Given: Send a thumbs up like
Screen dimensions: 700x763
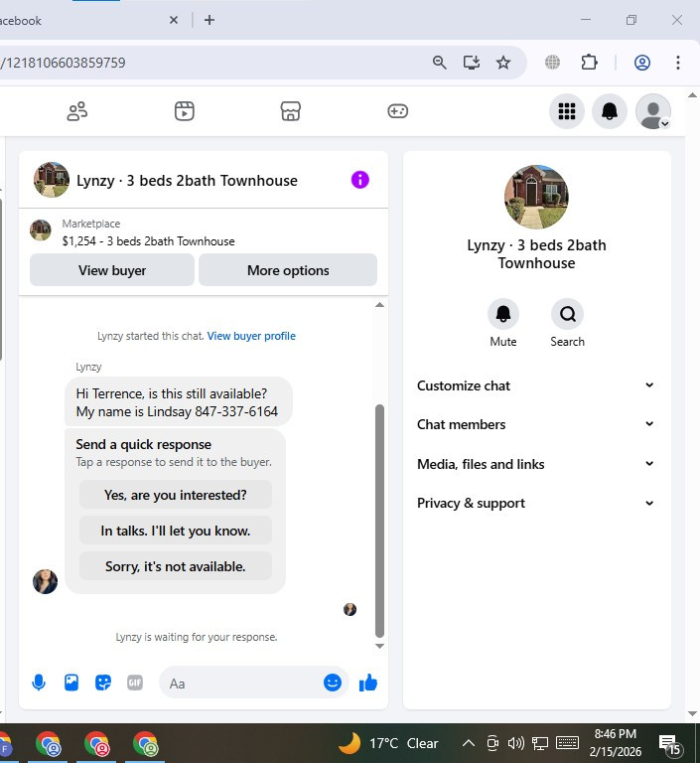Looking at the screenshot, I should tap(368, 683).
